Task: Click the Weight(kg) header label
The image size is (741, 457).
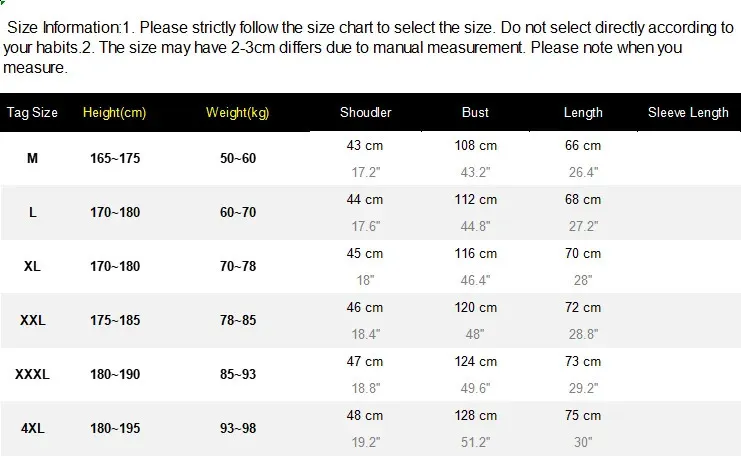Action: click(x=237, y=112)
